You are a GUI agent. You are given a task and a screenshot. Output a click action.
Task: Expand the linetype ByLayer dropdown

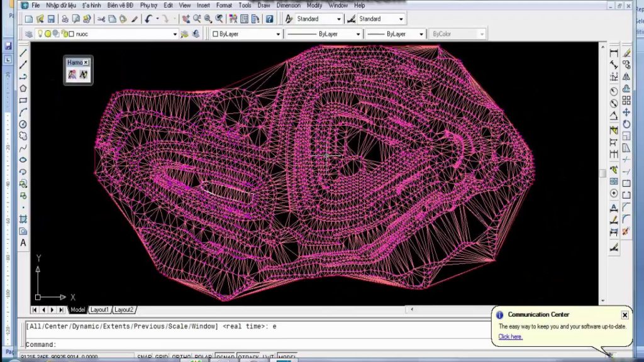358,34
